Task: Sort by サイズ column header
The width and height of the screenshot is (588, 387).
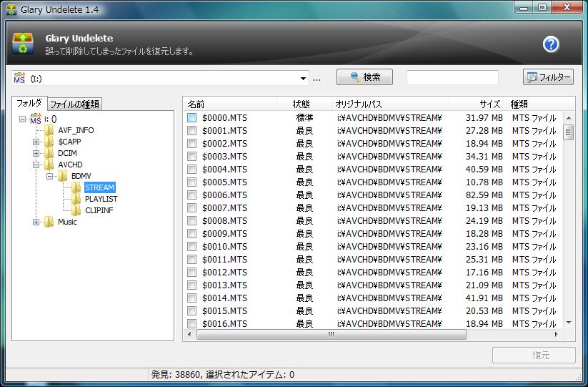Action: tap(477, 104)
